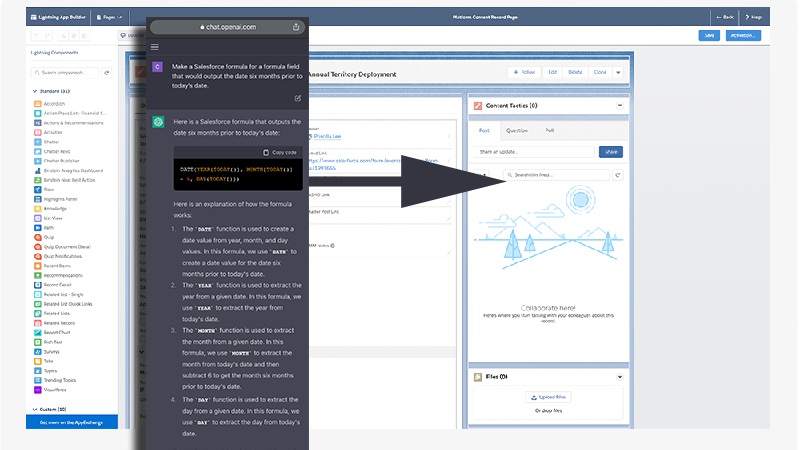Select the Path component icon
800x450 pixels.
(x=37, y=228)
